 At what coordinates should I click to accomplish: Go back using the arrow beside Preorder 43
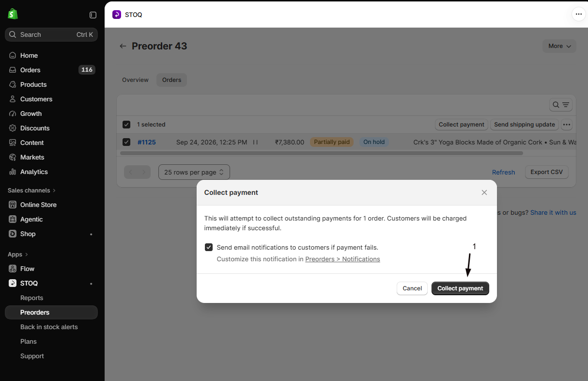tap(123, 46)
